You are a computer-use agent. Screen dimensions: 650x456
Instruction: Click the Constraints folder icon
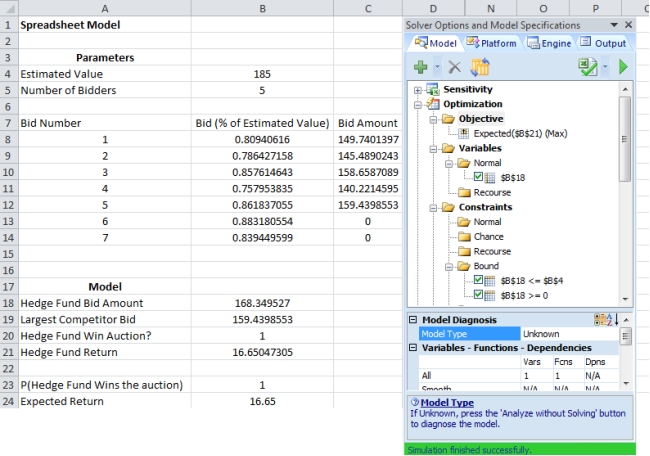click(x=448, y=207)
